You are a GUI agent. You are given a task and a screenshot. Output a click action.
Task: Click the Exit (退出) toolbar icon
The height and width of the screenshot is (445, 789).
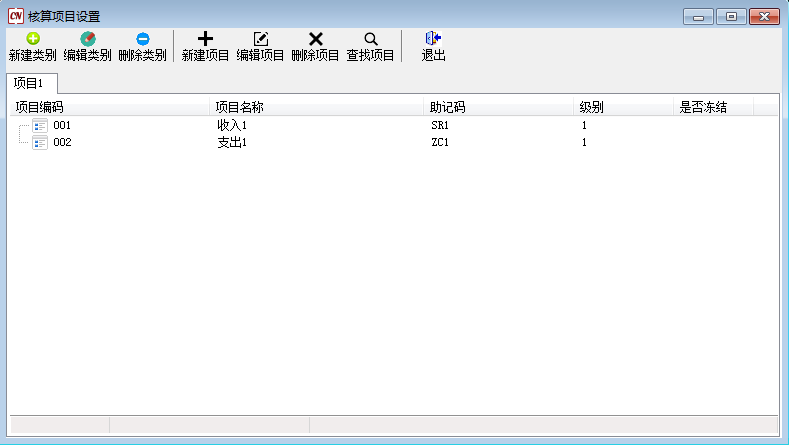(x=433, y=39)
